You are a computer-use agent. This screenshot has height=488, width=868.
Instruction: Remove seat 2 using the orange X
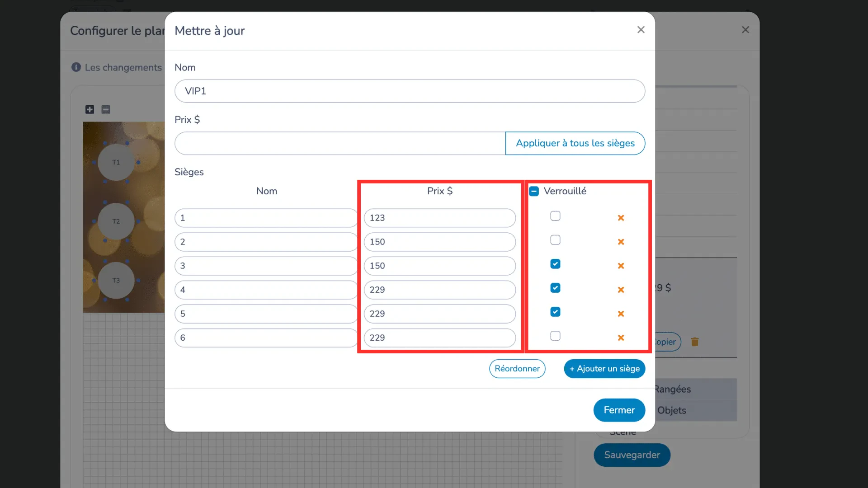(621, 242)
